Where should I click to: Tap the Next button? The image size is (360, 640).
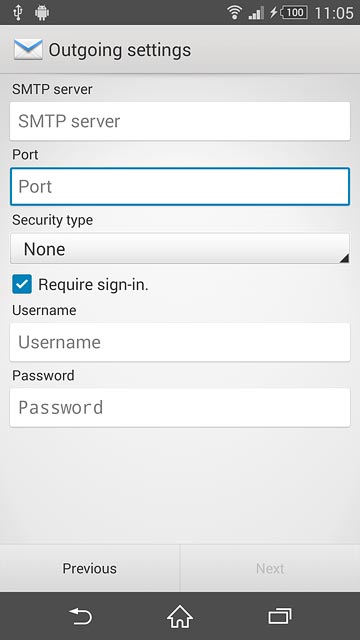coord(270,568)
